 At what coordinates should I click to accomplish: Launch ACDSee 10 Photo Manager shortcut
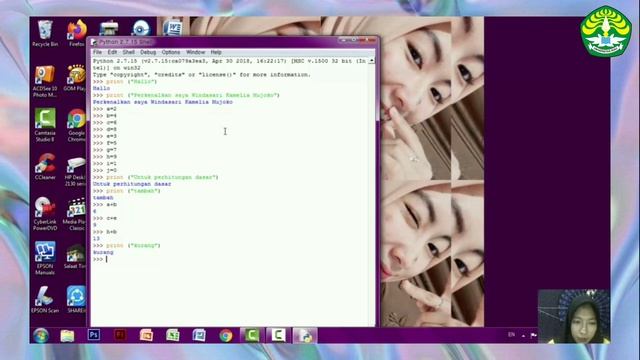pos(45,81)
